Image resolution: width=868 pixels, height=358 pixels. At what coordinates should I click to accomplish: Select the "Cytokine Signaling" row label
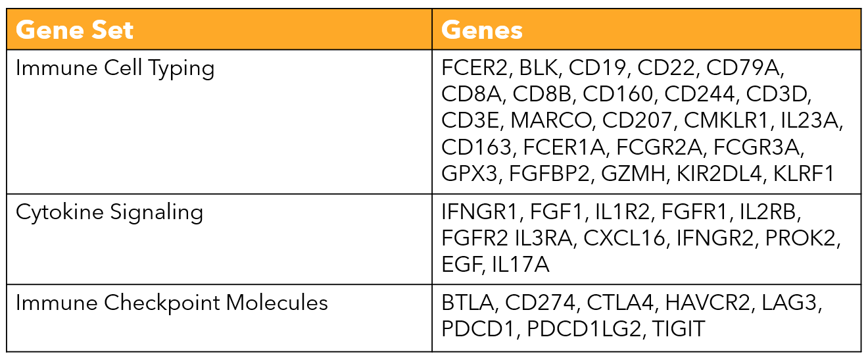(109, 213)
